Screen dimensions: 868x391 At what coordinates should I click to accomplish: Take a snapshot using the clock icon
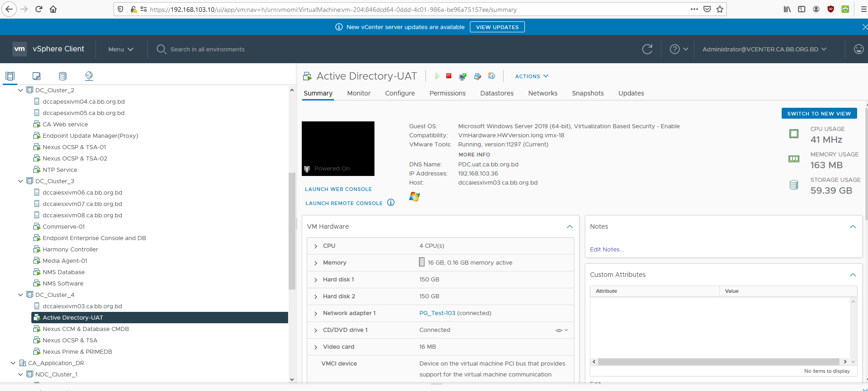(x=492, y=76)
